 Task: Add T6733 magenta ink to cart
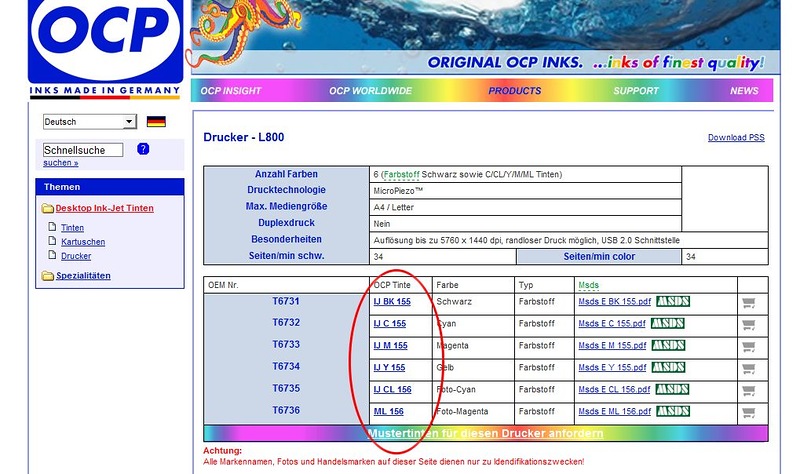[748, 347]
